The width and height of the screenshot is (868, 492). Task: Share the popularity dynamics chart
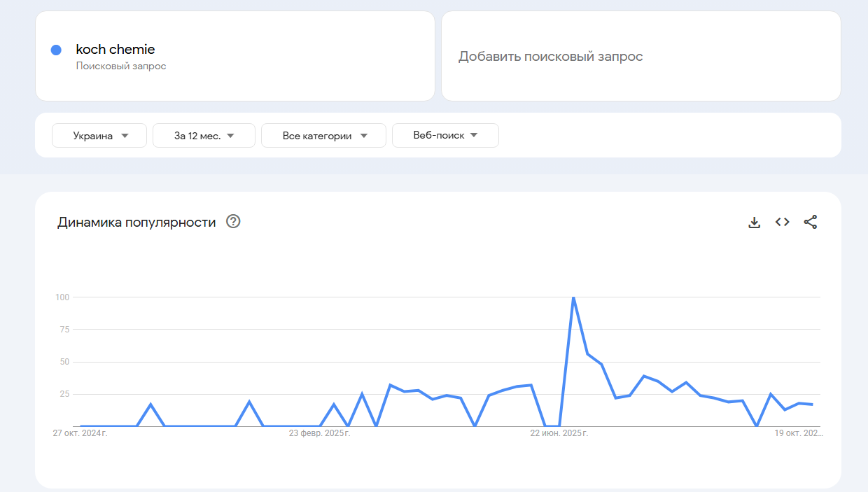pyautogui.click(x=810, y=222)
